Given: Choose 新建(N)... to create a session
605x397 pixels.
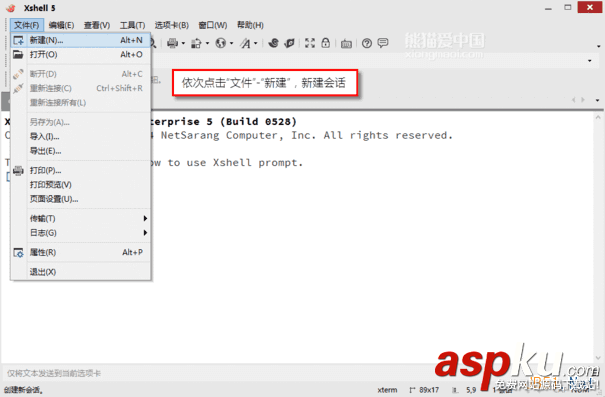Looking at the screenshot, I should (81, 40).
